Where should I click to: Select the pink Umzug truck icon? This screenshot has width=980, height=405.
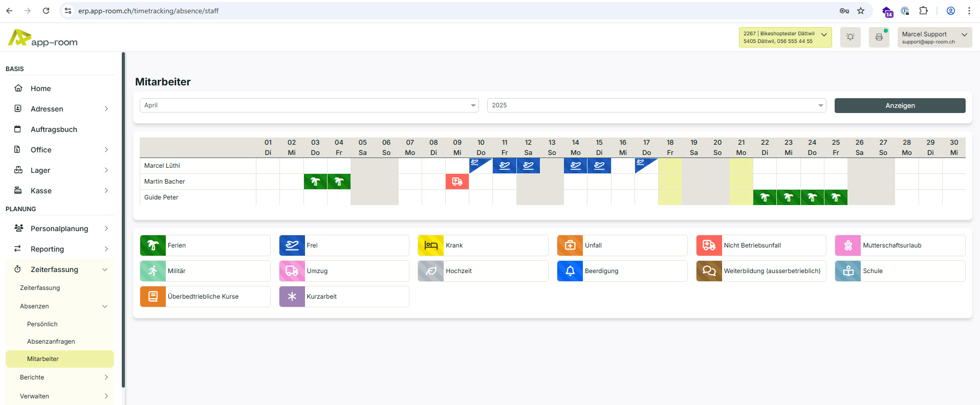[x=292, y=271]
